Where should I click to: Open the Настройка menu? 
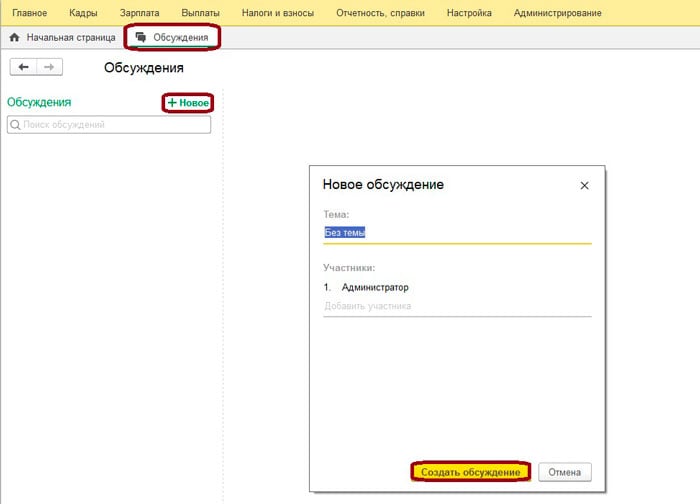pos(468,13)
